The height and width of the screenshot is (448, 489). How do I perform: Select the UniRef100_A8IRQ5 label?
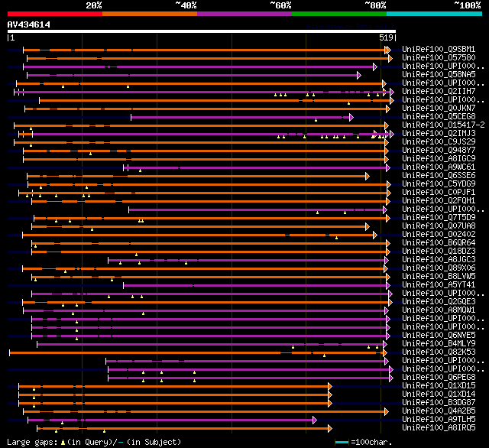click(439, 428)
